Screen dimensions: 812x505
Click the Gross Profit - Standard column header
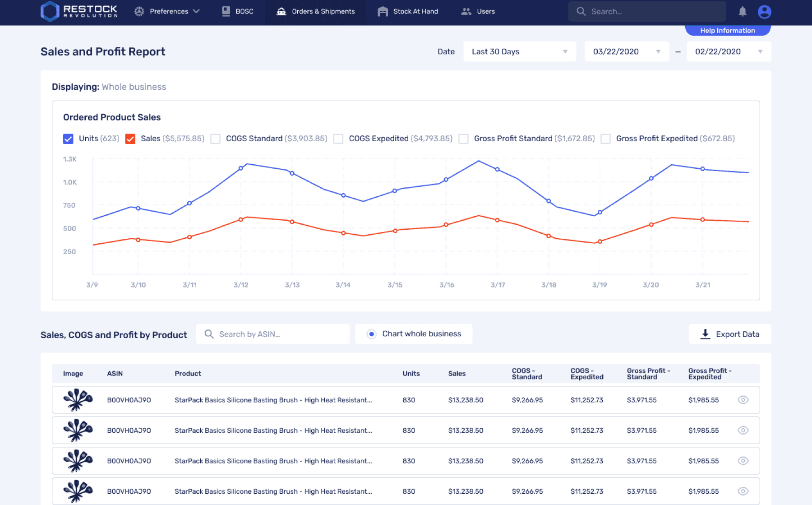point(648,374)
